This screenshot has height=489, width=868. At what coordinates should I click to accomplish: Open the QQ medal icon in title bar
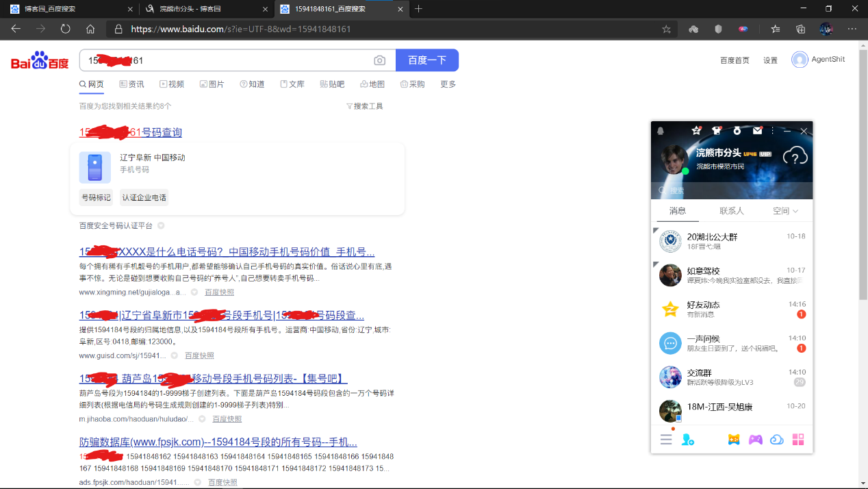point(737,130)
